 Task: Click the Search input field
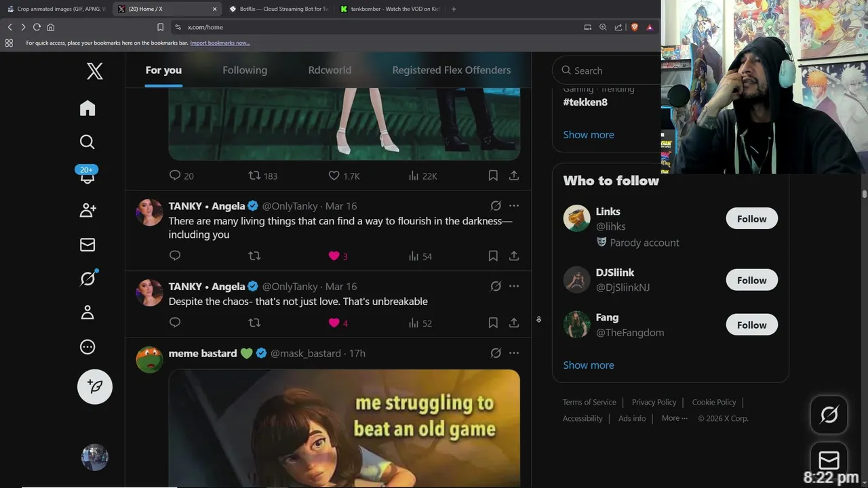[x=607, y=70]
